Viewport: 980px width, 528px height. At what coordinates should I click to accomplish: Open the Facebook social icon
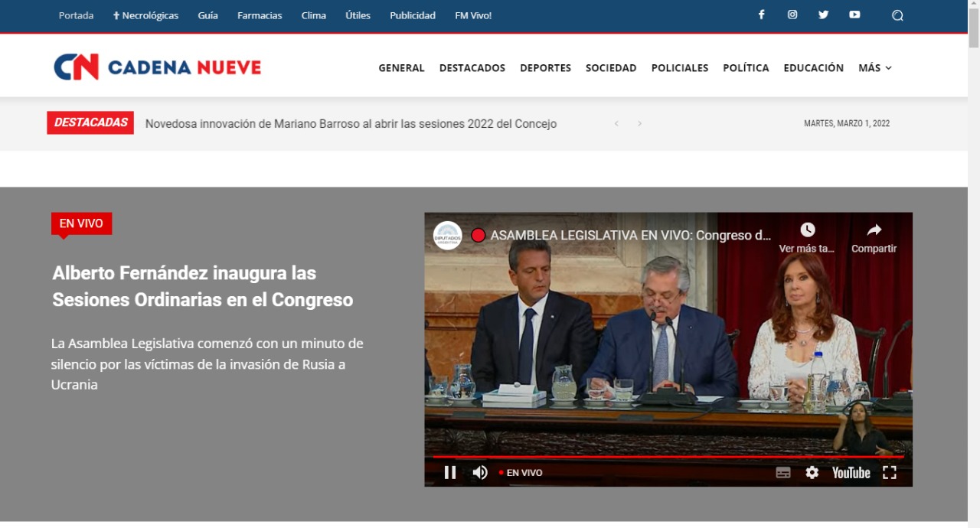pos(761,15)
